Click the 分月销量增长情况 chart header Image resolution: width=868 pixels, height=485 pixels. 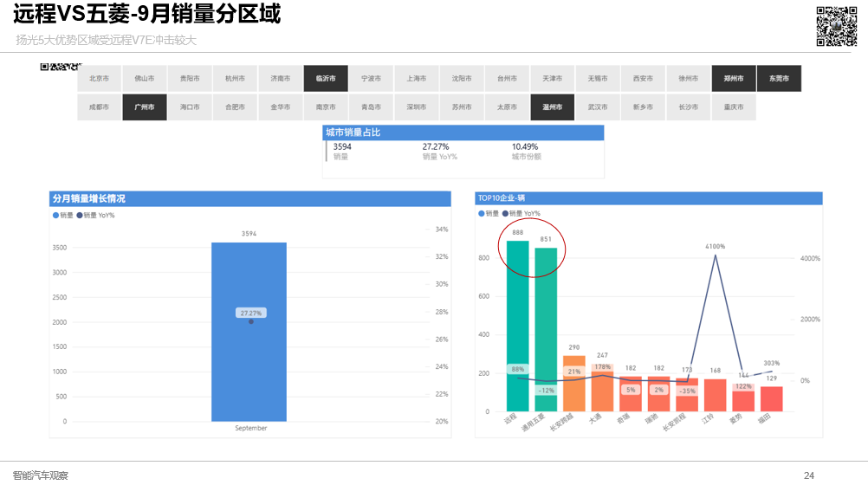(250, 198)
